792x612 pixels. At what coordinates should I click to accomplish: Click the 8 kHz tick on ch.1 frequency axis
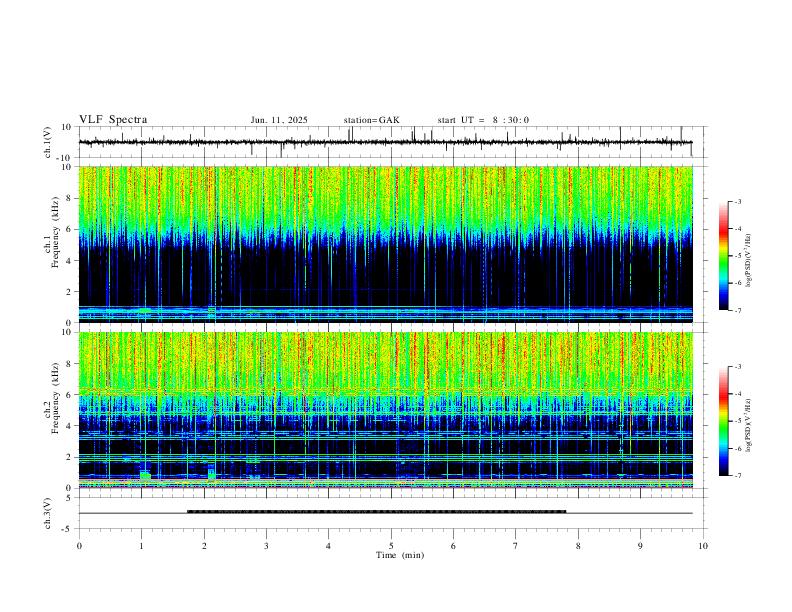point(69,198)
